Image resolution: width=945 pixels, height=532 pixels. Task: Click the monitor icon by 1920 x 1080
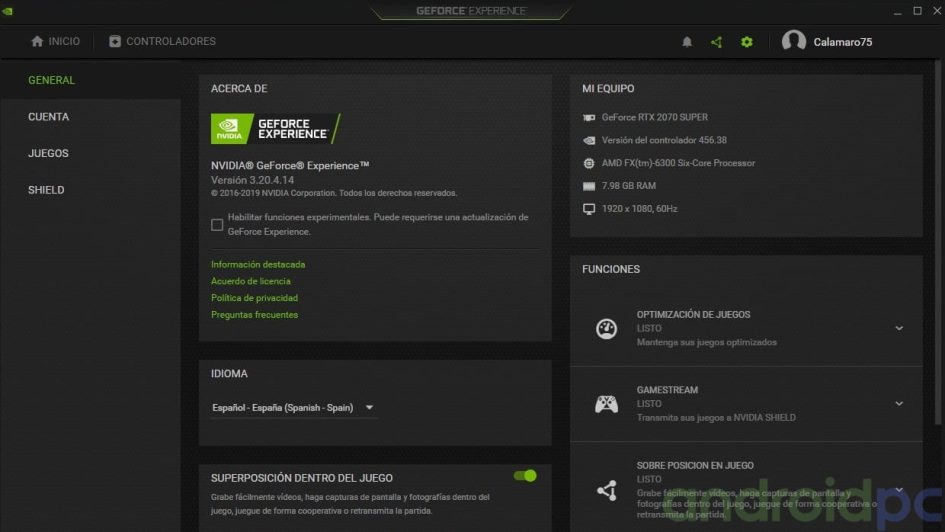coord(589,209)
